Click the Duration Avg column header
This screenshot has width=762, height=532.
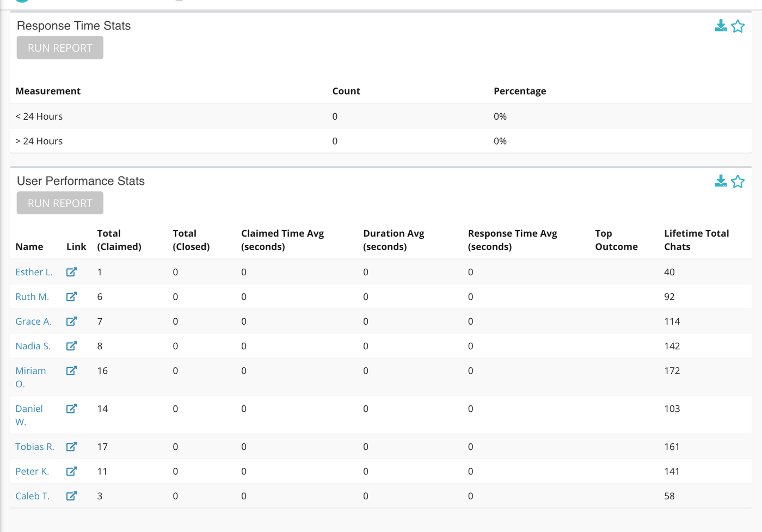(x=394, y=240)
